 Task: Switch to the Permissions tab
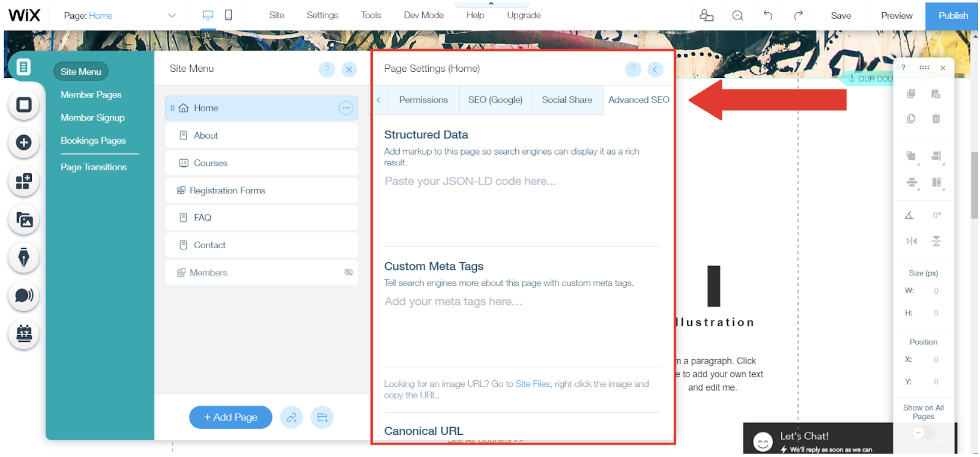(423, 100)
